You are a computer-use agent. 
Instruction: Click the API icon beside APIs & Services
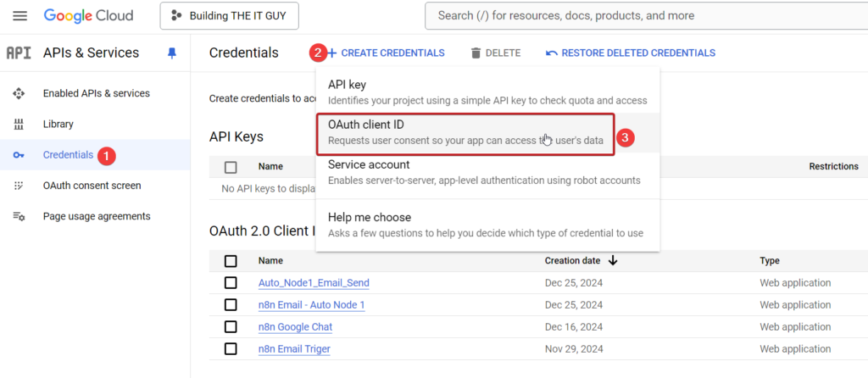coord(19,53)
